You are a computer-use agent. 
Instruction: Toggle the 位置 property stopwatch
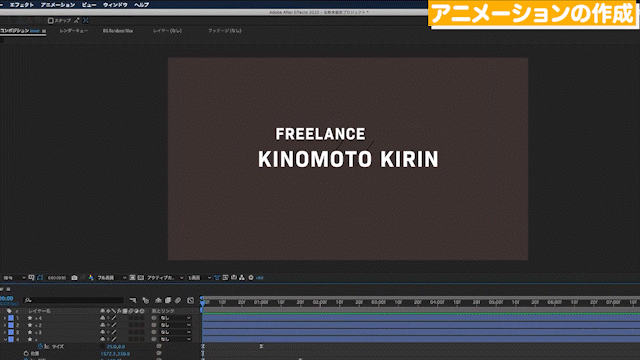point(26,353)
